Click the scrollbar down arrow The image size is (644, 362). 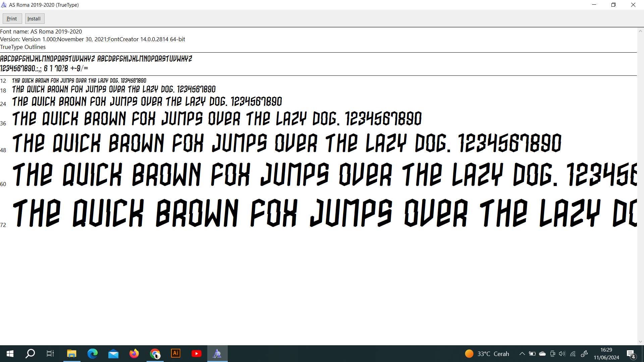pos(640,342)
